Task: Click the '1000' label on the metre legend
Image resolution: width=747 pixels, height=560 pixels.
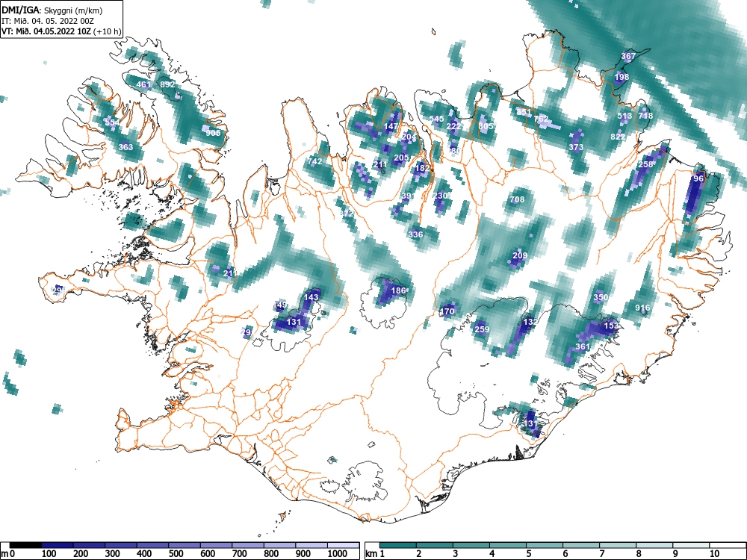Action: click(338, 554)
